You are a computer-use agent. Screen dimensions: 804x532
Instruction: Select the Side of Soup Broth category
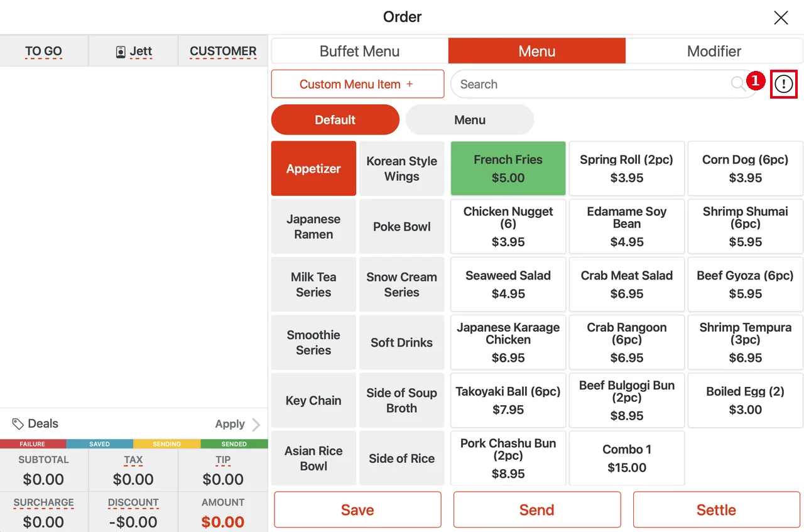point(402,400)
